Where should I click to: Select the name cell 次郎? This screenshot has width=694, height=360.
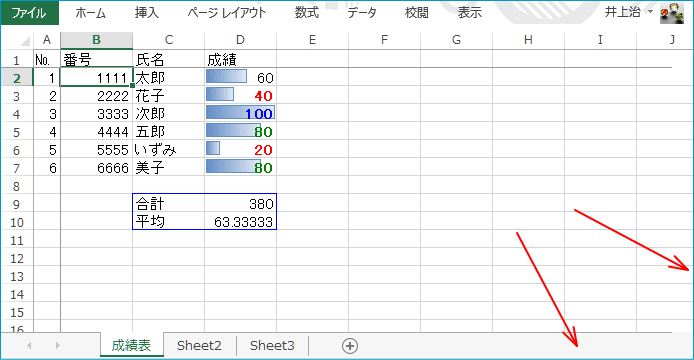tap(169, 114)
